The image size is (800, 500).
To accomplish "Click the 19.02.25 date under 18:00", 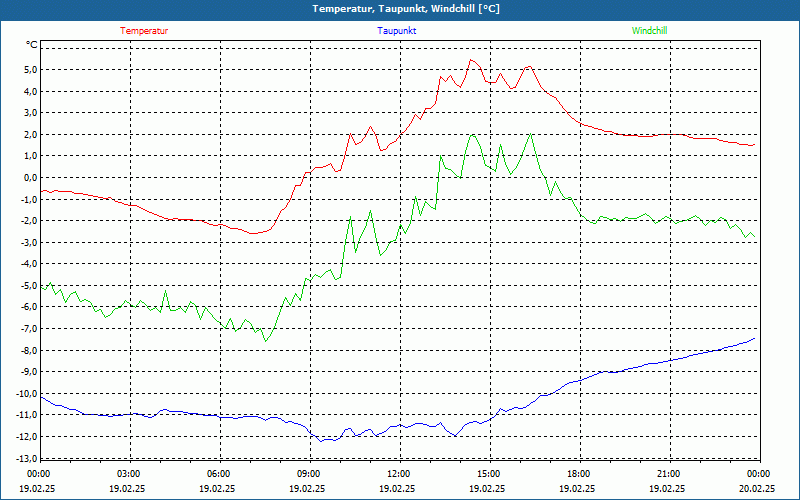I will pos(577,488).
